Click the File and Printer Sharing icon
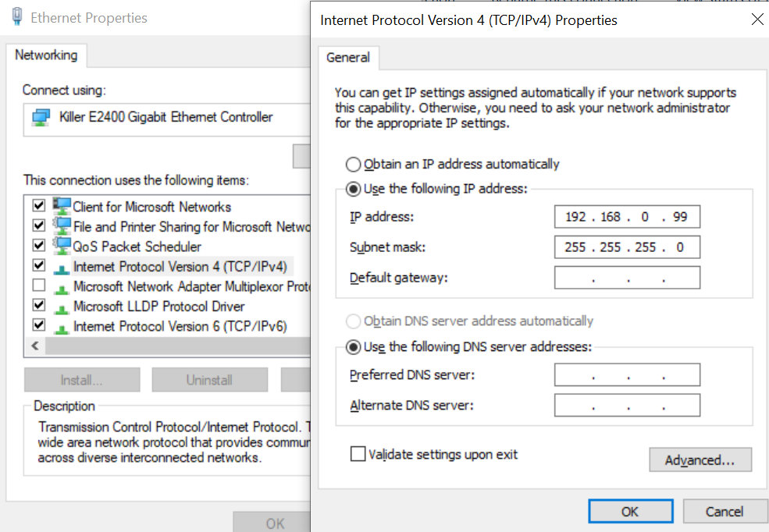Image resolution: width=769 pixels, height=532 pixels. pos(62,226)
